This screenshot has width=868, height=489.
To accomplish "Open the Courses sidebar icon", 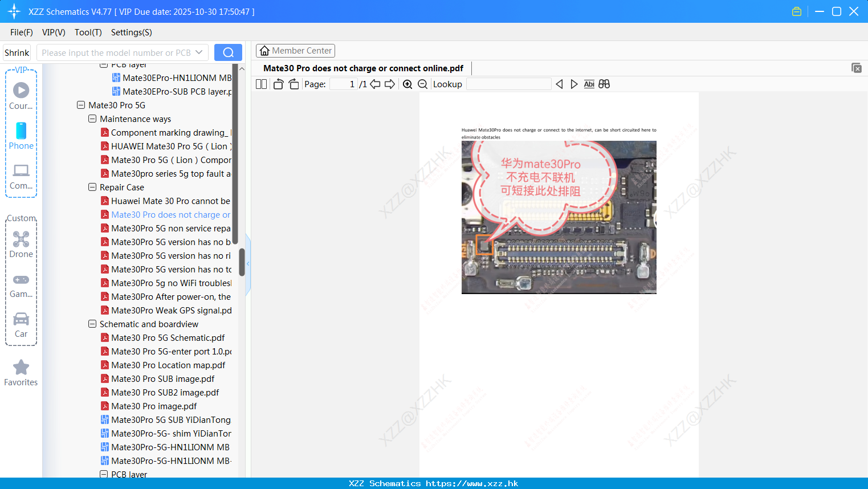I will click(21, 96).
